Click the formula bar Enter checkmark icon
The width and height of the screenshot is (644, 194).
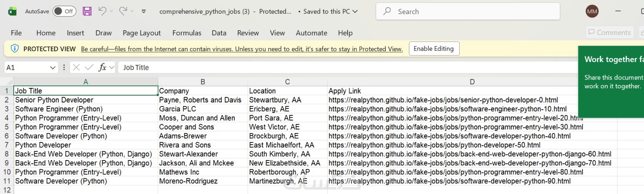pyautogui.click(x=89, y=67)
